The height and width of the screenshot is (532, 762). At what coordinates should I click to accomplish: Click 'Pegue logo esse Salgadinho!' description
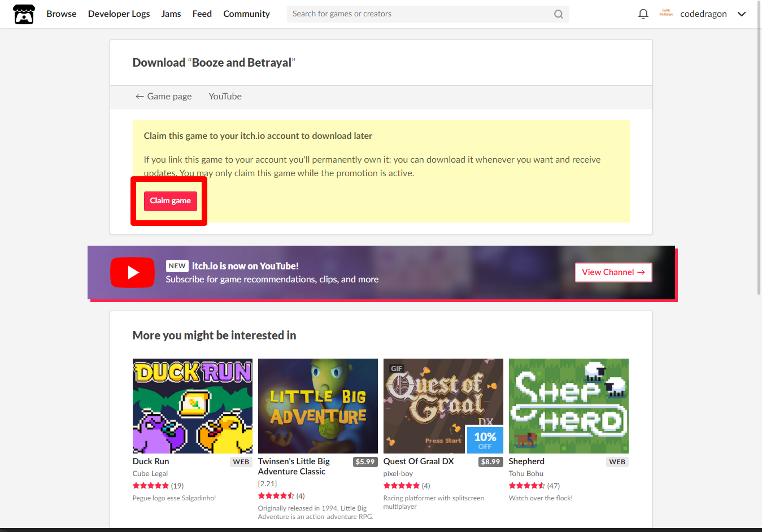(174, 498)
